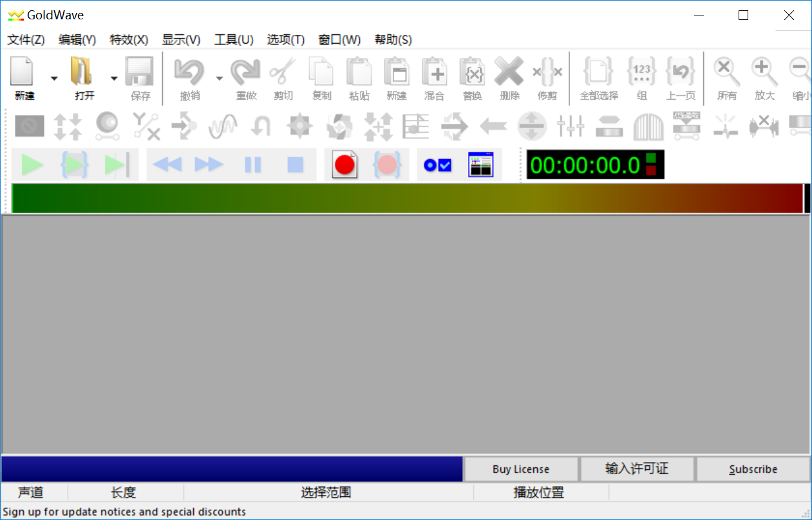
Task: Click the sphere on line Doppler icon
Action: coord(107,126)
